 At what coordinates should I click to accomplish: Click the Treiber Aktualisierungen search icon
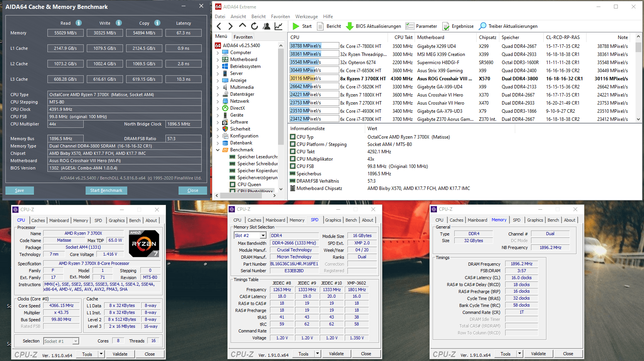click(x=482, y=26)
